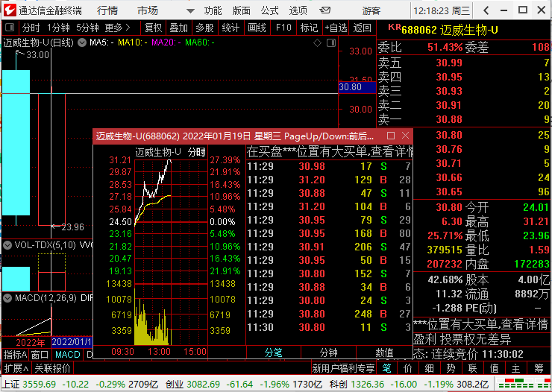Screen dimensions: 552x392
Task: Expand 更多 periods list
Action: pos(118,28)
